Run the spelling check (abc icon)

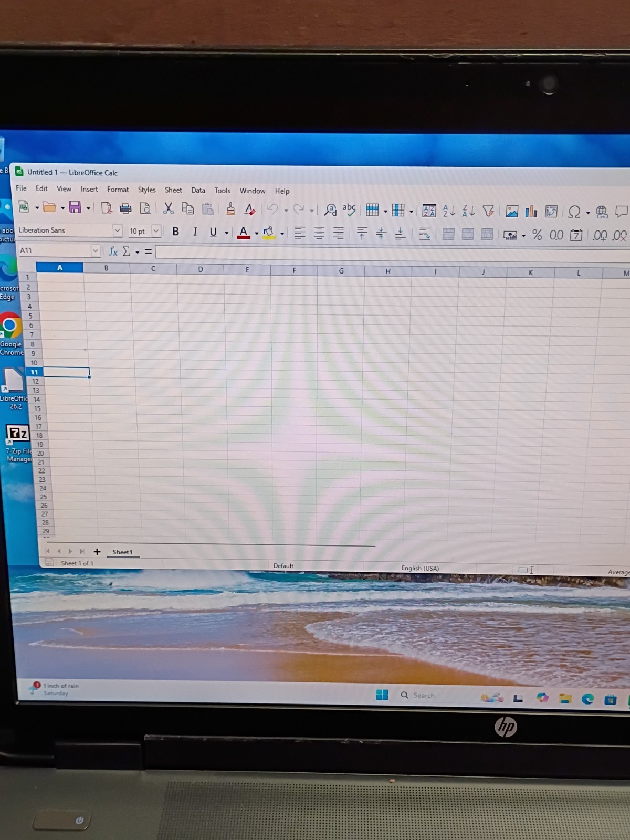click(349, 209)
